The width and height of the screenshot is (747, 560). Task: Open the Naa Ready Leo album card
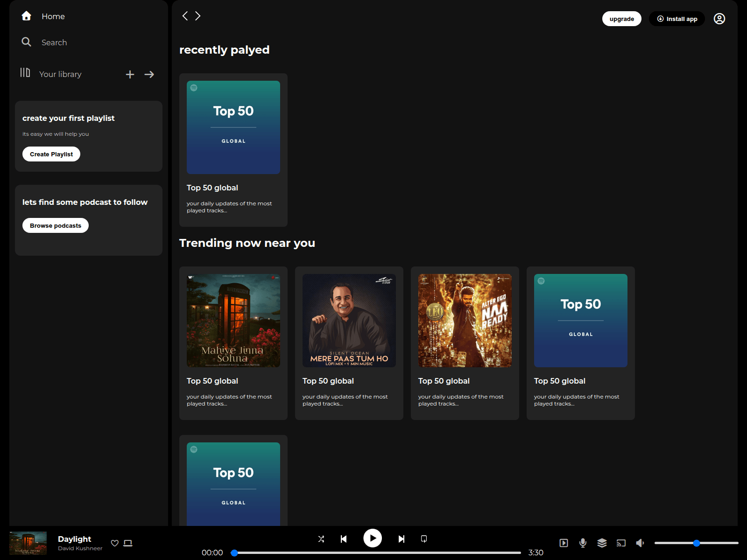pyautogui.click(x=465, y=343)
